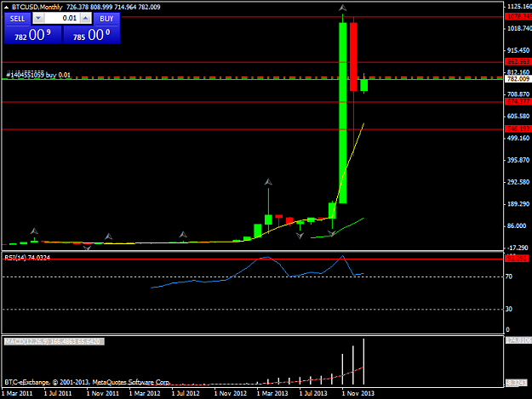Screen dimensions: 532x399
Task: Click the RSI 30 level axis label
Action: pyautogui.click(x=508, y=309)
